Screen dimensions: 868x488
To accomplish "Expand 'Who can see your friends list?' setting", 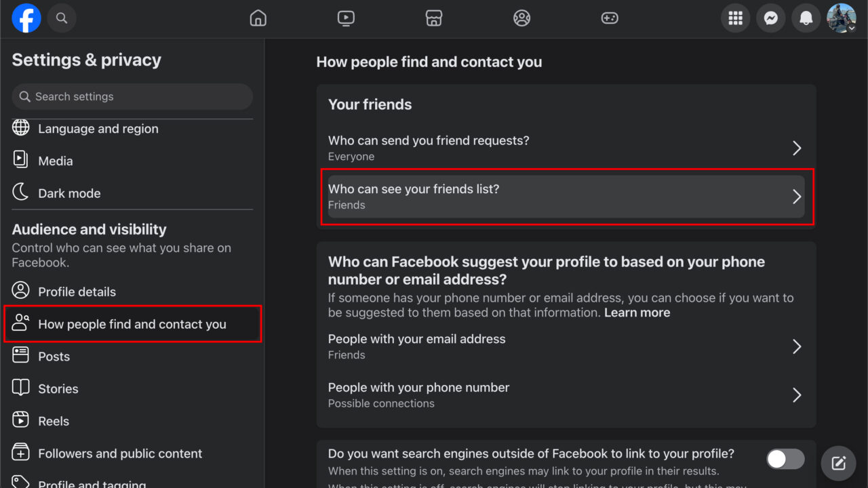I will [566, 197].
